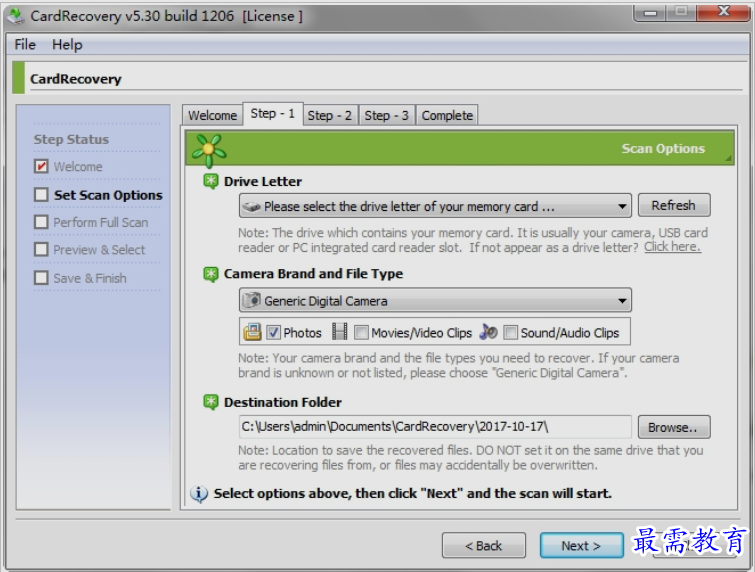Click the 'CardRecovery' header label

76,79
